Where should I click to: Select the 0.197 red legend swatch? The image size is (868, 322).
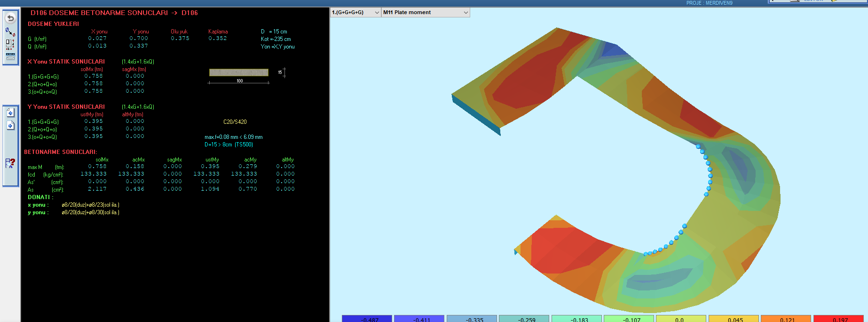838,319
